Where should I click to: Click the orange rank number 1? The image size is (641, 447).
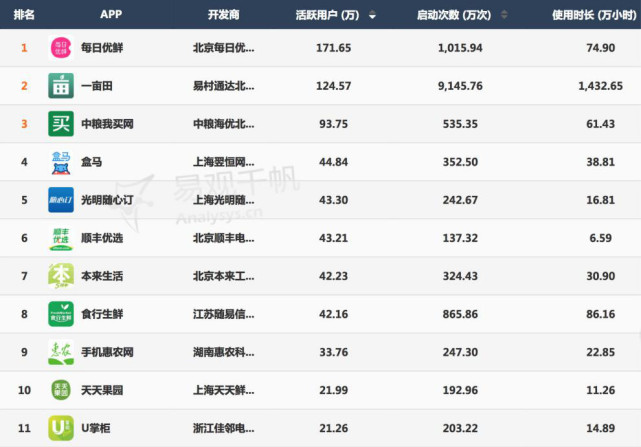point(24,48)
